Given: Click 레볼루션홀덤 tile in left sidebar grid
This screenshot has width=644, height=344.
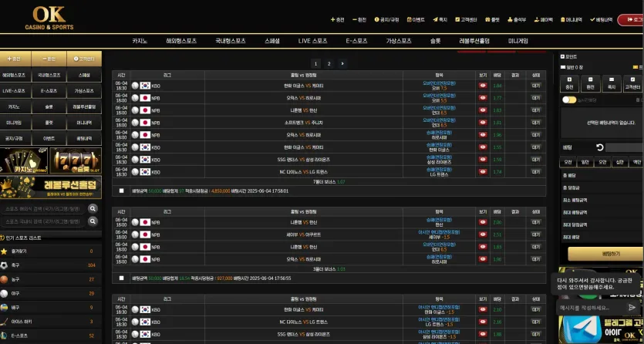Looking at the screenshot, I should pos(84,106).
